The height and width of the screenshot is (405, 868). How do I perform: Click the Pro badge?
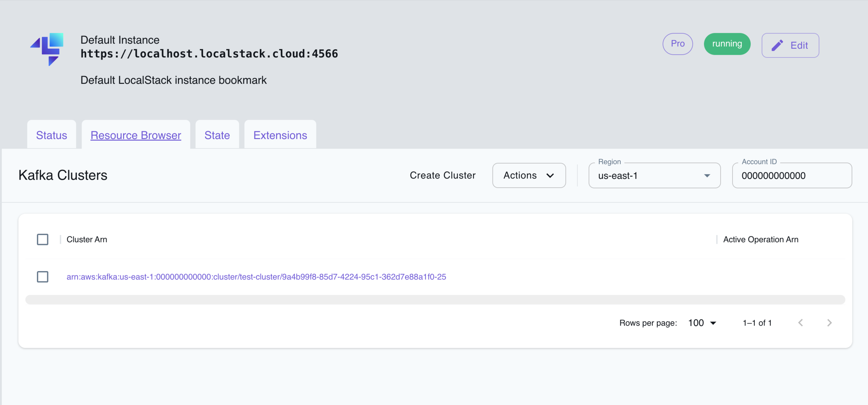[677, 44]
